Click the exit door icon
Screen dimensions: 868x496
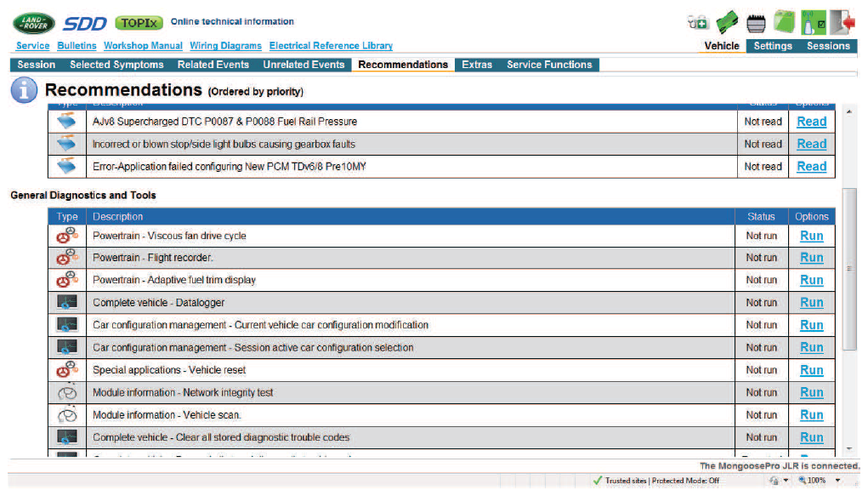pos(842,23)
